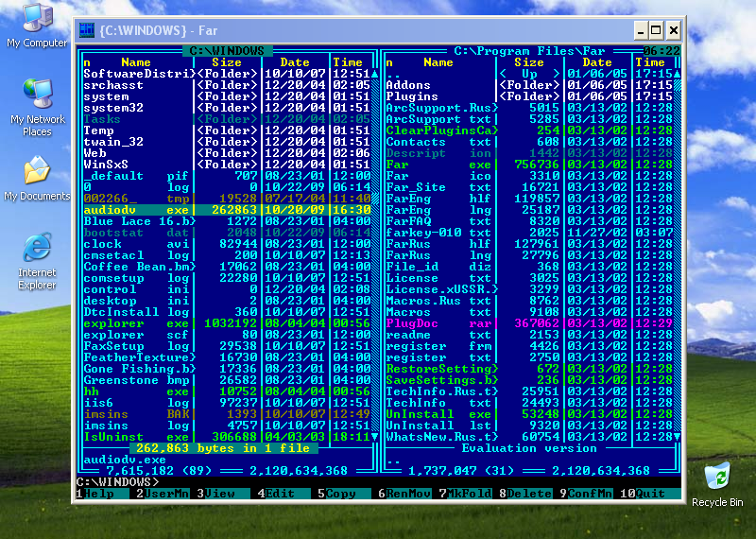Viewport: 756px width, 539px height.
Task: Select the desktop ini file
Action: click(x=227, y=301)
